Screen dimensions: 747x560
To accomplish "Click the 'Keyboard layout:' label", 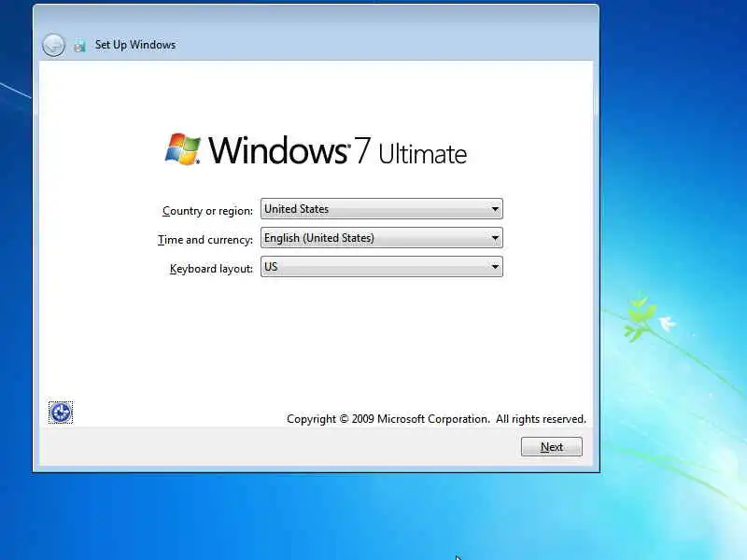I will (212, 269).
